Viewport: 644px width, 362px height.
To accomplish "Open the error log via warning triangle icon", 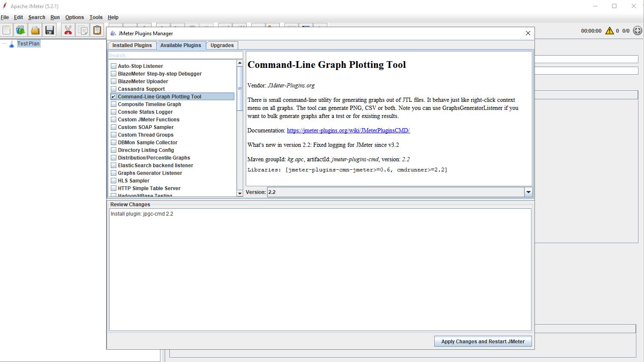I will pos(610,30).
